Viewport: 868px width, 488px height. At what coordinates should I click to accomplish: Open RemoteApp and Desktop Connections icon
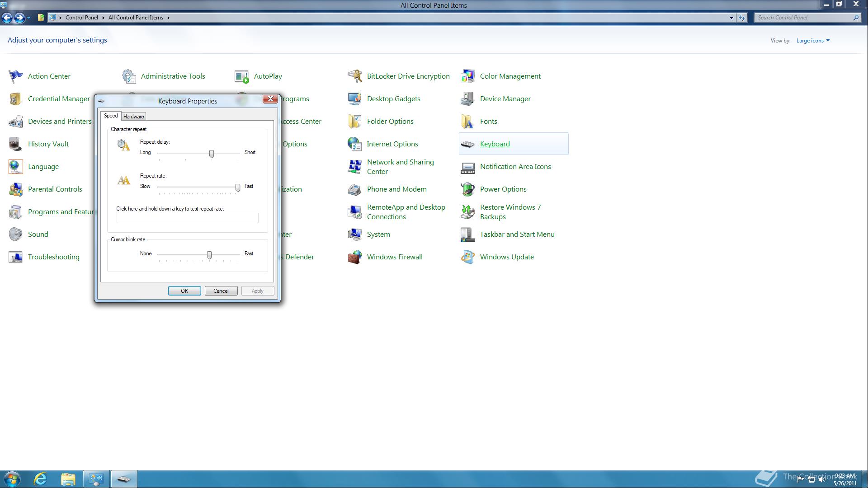tap(355, 212)
